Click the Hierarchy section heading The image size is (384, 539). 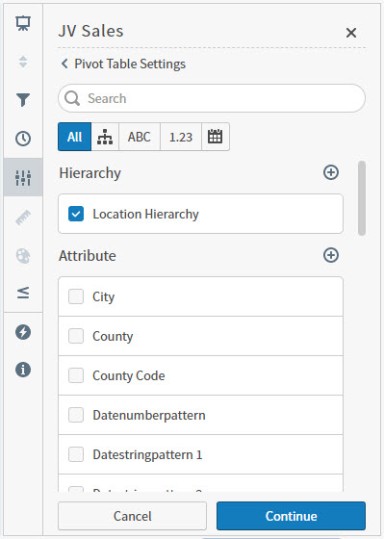pyautogui.click(x=90, y=173)
